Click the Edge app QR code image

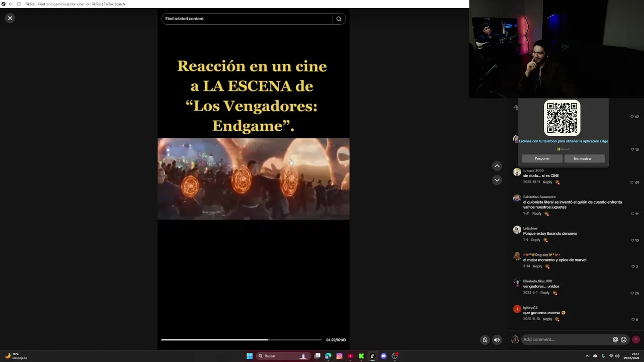562,118
